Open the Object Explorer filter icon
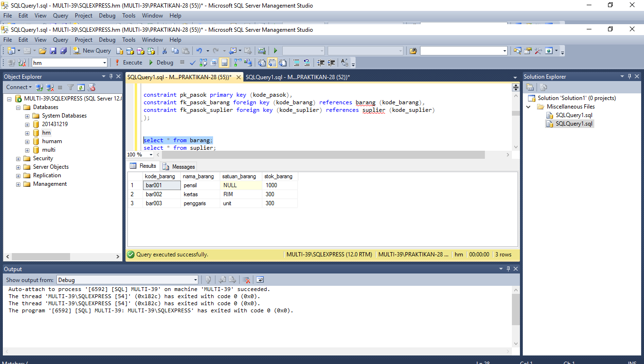 (71, 87)
